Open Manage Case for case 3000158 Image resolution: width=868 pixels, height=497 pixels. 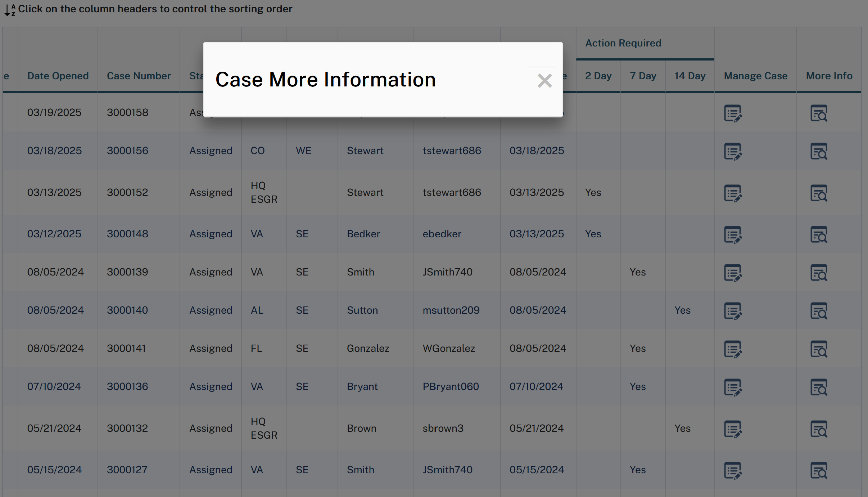coord(733,113)
